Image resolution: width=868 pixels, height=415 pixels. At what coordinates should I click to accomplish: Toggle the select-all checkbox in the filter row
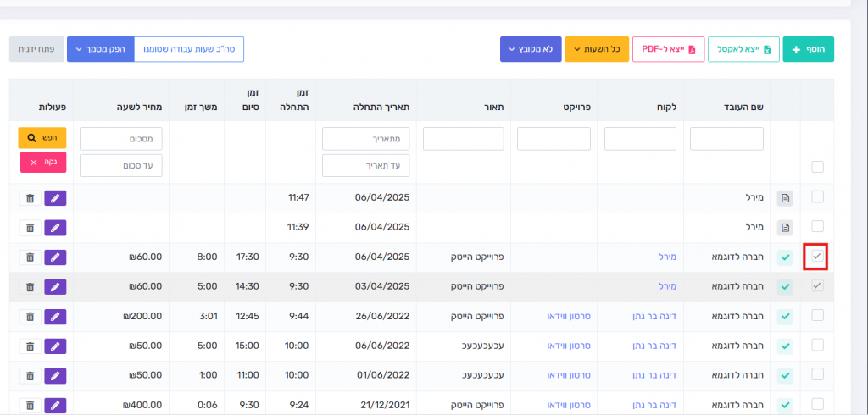point(817,167)
